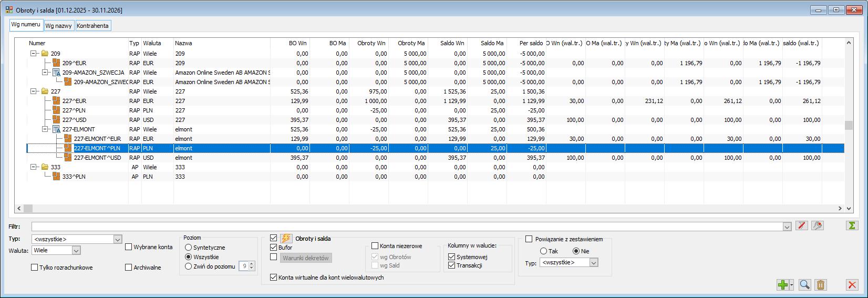
Task: Switch to the Kontrahenta tab
Action: (x=93, y=26)
